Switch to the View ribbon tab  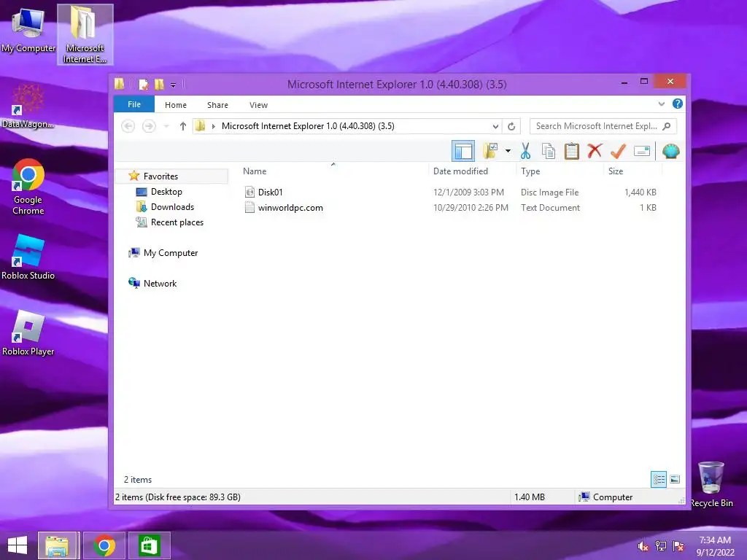click(x=259, y=105)
